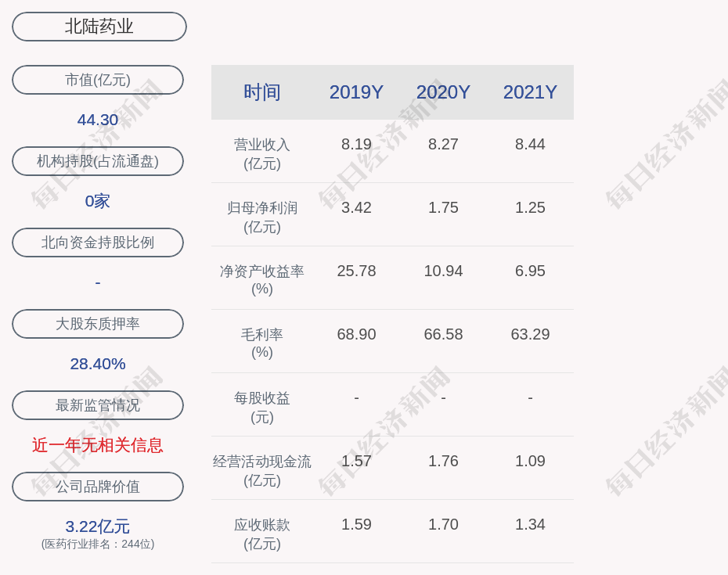Click the 0家 institution count value
The height and width of the screenshot is (575, 728).
98,201
